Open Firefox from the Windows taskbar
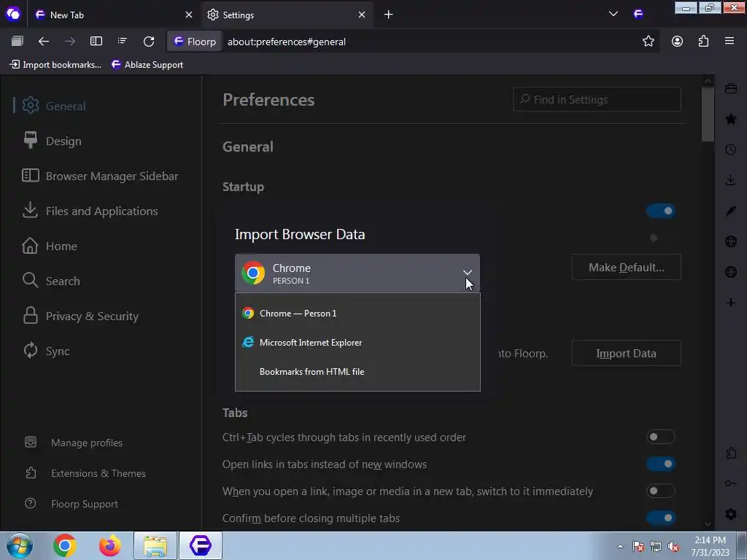Image resolution: width=747 pixels, height=560 pixels. [x=109, y=545]
